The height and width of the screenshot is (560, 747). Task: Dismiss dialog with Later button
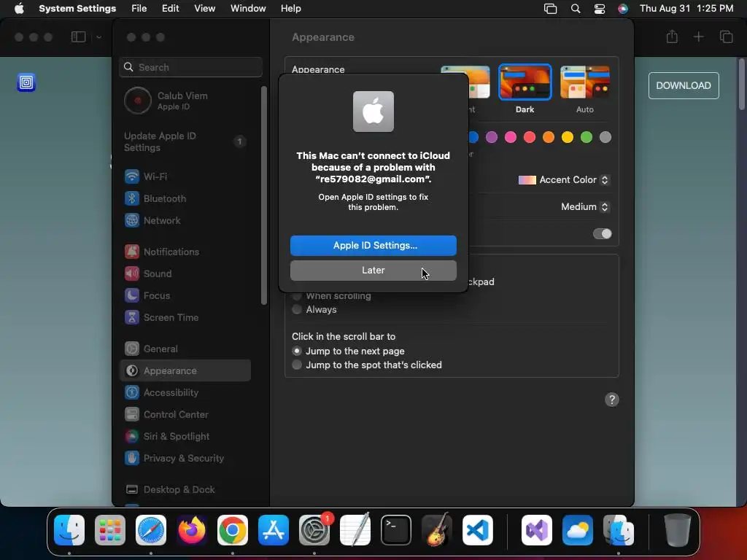[x=373, y=271]
